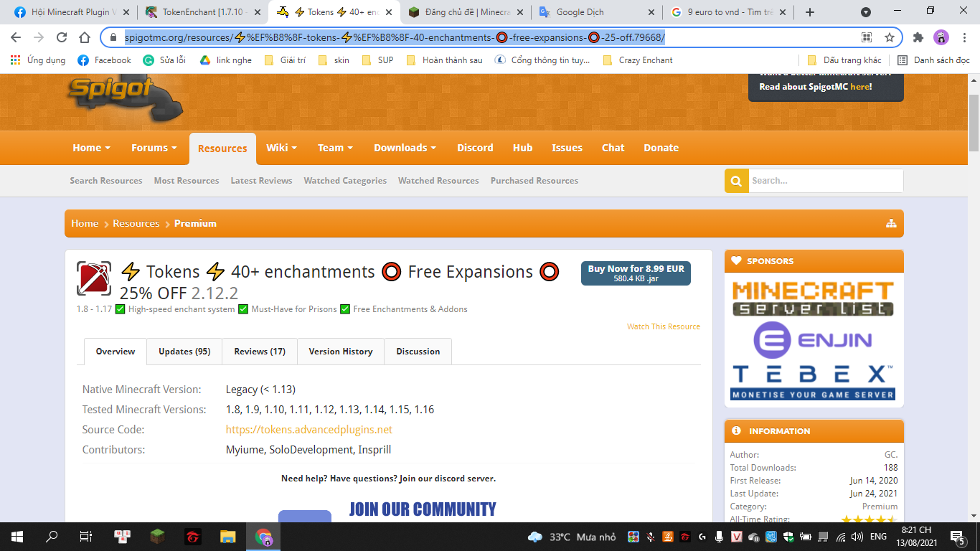Click the page vertical scrollbar

pyautogui.click(x=974, y=122)
